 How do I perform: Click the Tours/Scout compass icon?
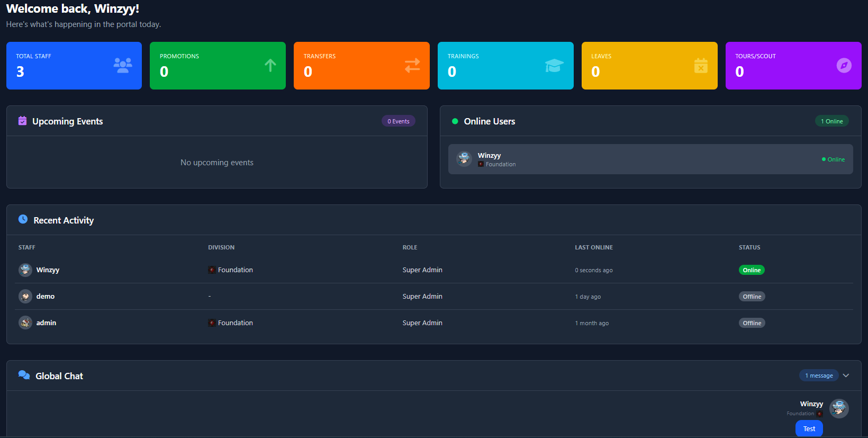(844, 65)
